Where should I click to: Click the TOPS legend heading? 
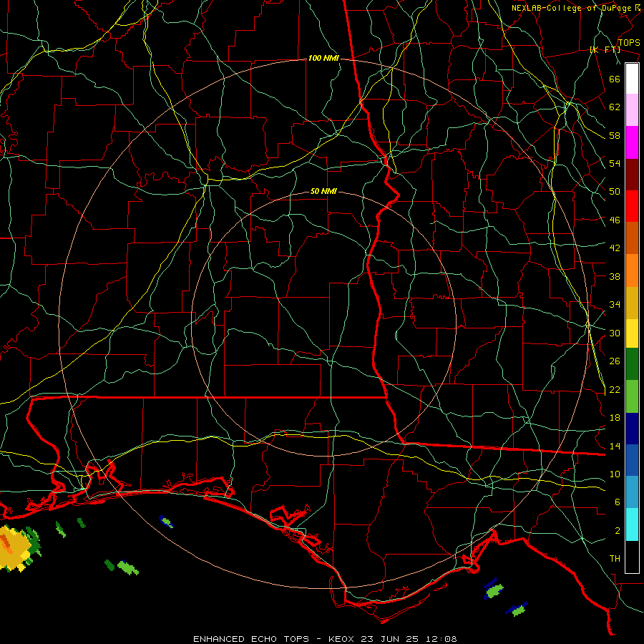[x=629, y=43]
